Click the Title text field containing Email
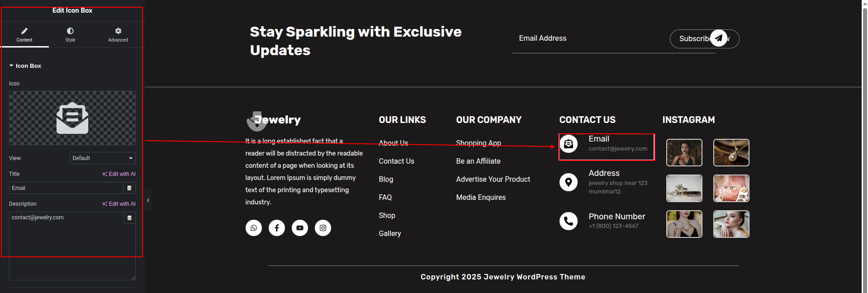This screenshot has height=293, width=868. point(66,188)
